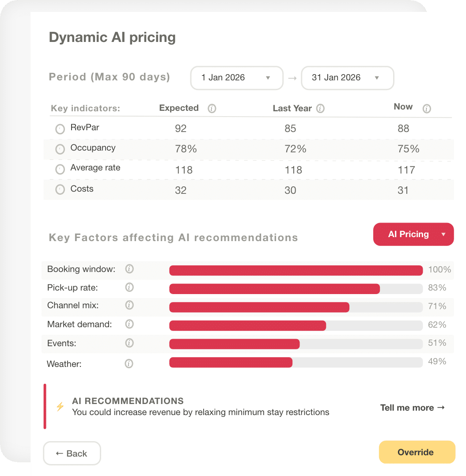The height and width of the screenshot is (476, 466).
Task: Expand the 31 Jan 2026 end date dropdown
Action: (x=348, y=78)
